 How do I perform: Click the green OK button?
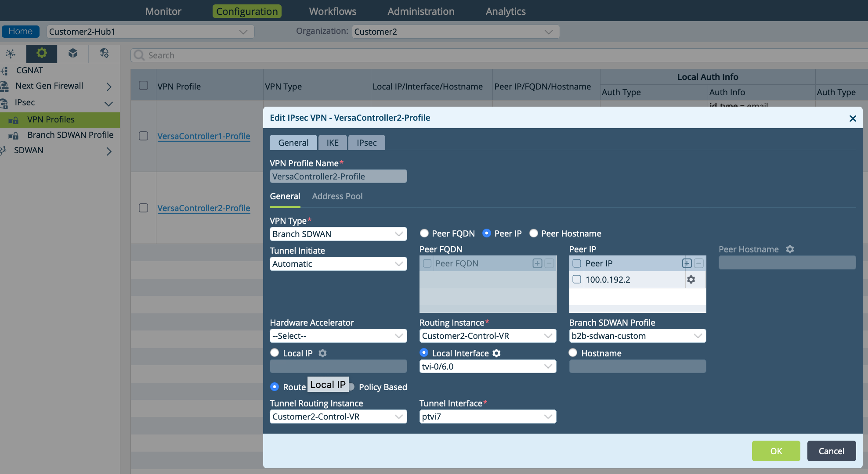click(x=776, y=451)
